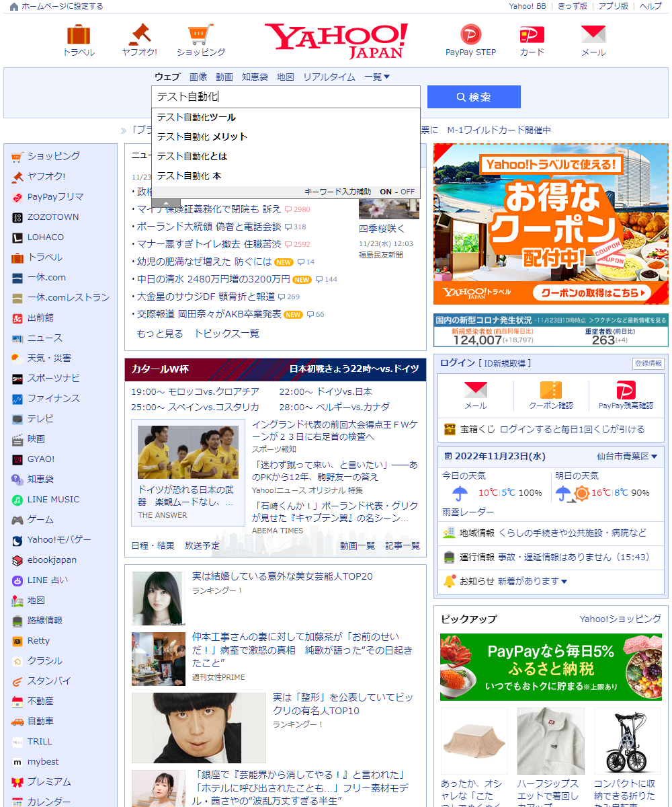
Task: Open Yahoo Travel coupon banner
Action: click(551, 224)
